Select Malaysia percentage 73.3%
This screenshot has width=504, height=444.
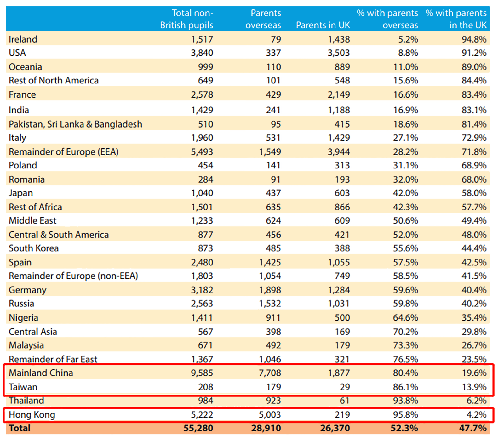pos(405,345)
